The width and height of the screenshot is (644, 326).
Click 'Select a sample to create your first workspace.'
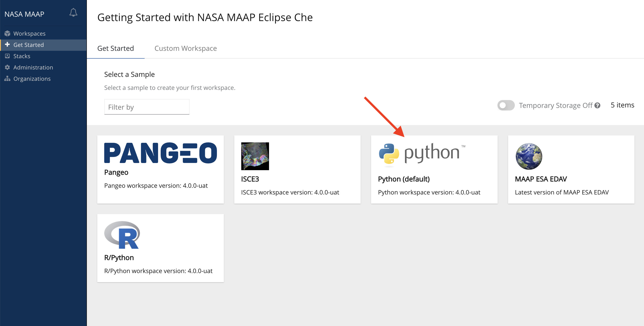click(170, 88)
